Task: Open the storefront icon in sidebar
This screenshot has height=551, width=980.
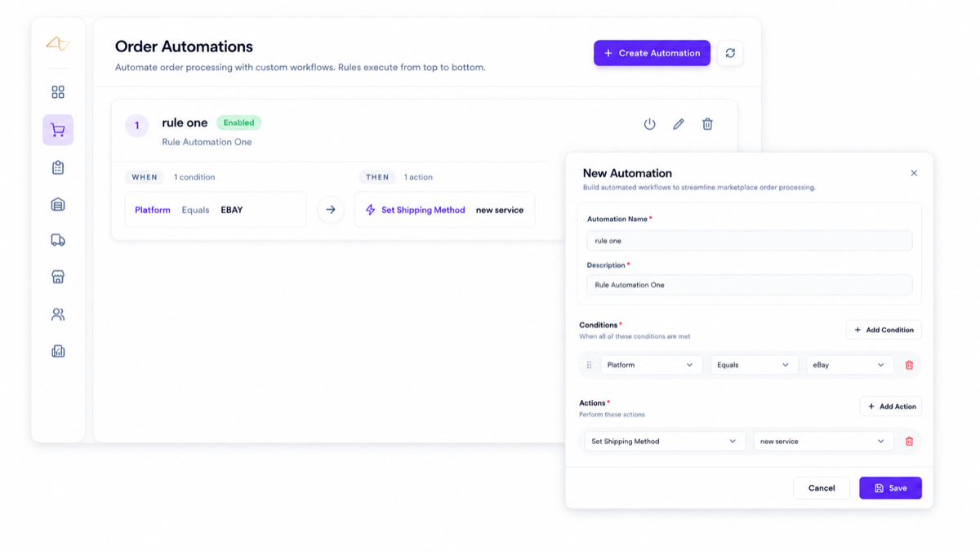Action: [58, 277]
